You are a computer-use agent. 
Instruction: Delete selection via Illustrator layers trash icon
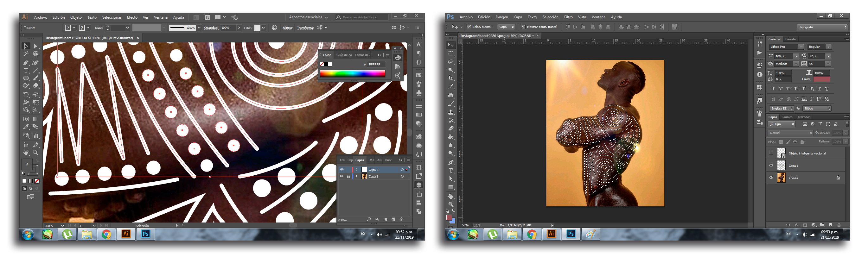coord(401,219)
